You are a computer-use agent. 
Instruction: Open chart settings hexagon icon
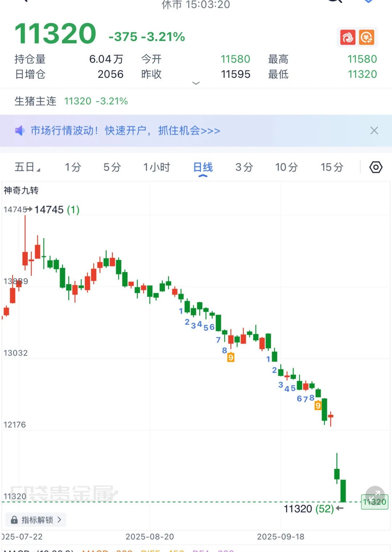click(x=376, y=167)
